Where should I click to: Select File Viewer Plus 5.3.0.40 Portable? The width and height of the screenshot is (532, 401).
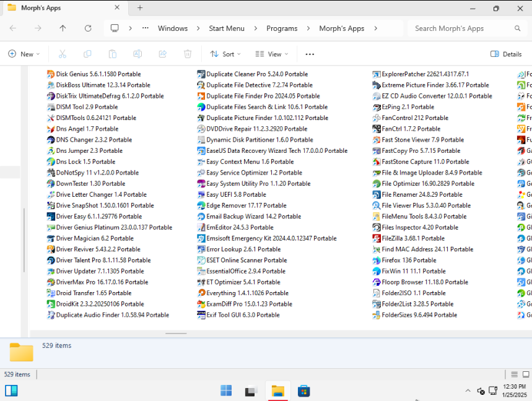pos(422,205)
